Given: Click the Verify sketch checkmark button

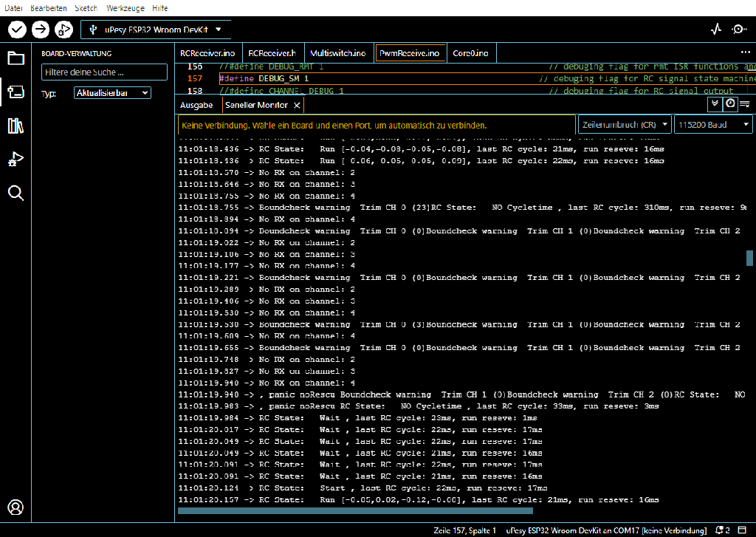Looking at the screenshot, I should coord(17,30).
